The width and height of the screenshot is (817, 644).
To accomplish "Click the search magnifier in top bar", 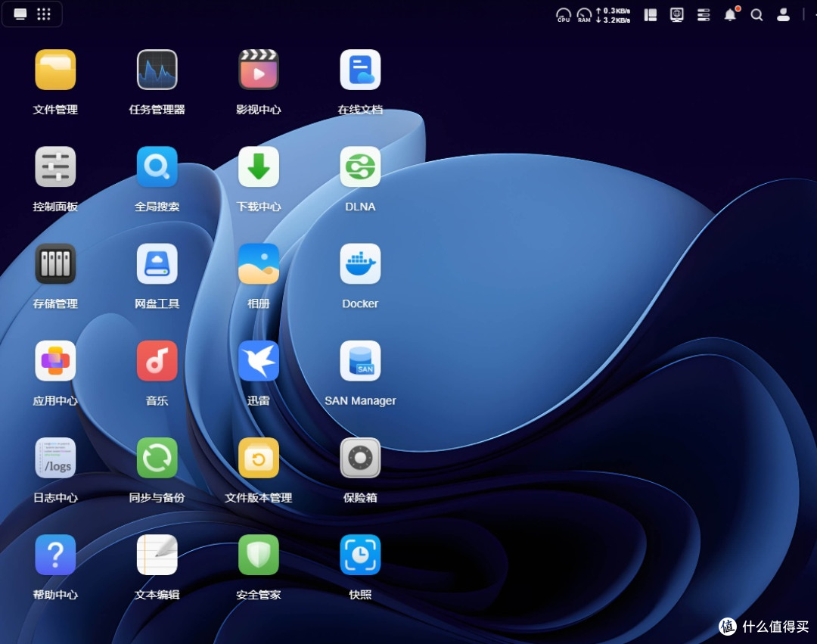I will pyautogui.click(x=756, y=14).
